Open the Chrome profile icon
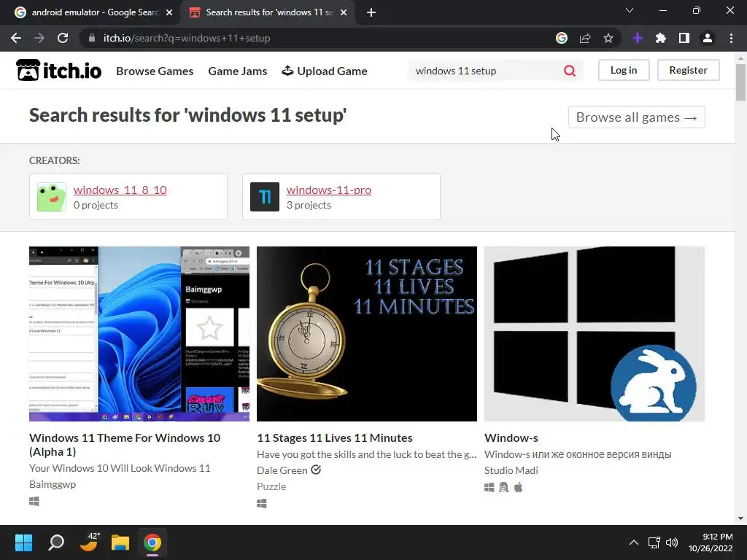Viewport: 747px width, 560px height. [x=708, y=38]
